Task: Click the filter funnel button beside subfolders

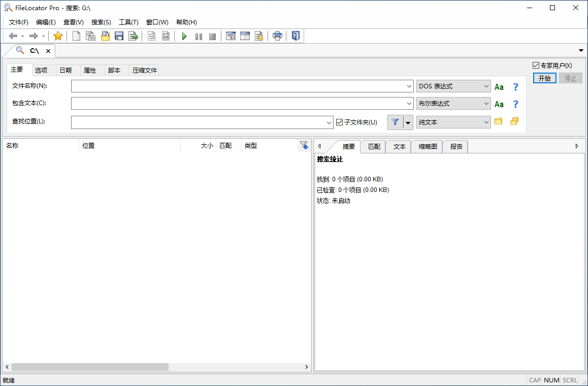Action: coord(395,122)
